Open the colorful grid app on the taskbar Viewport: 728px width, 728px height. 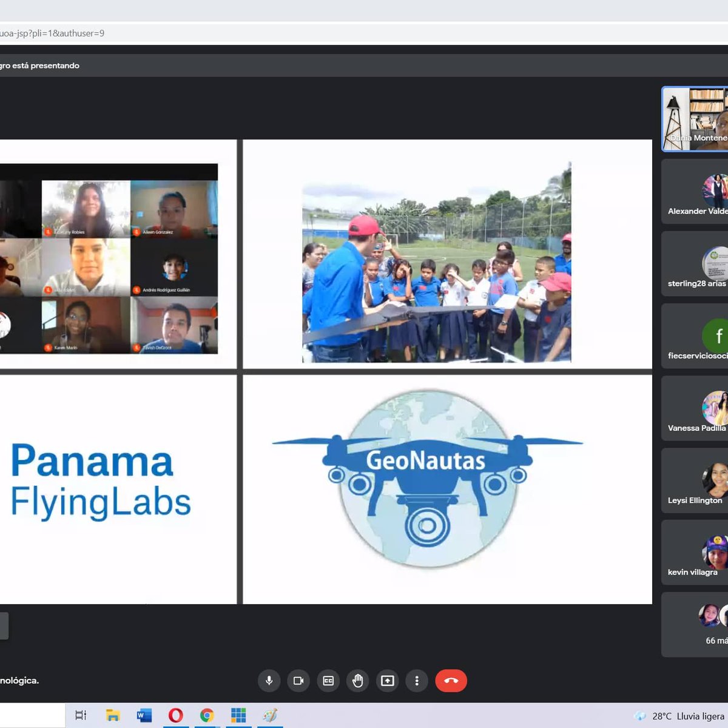coord(238,716)
